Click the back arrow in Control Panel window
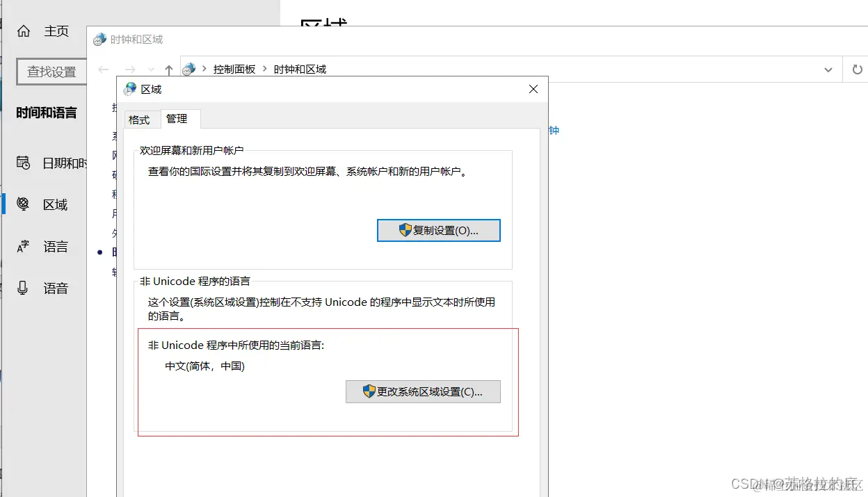Viewport: 868px width, 497px height. tap(103, 69)
